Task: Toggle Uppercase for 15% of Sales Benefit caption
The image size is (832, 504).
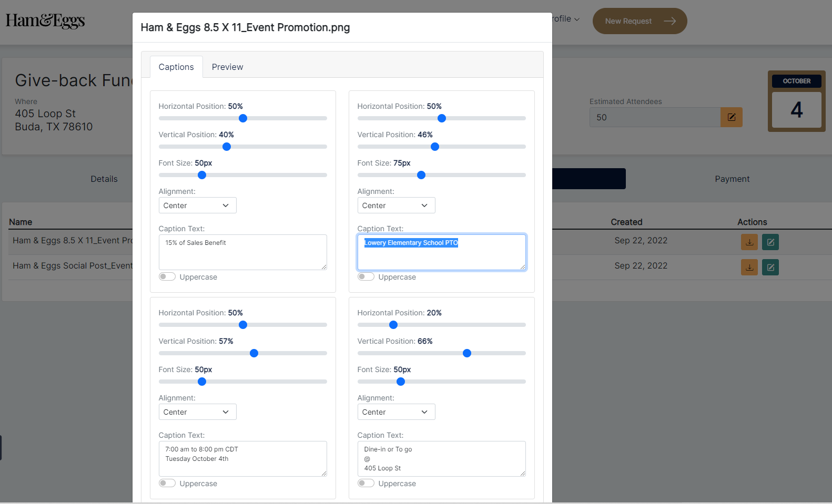Action: [167, 277]
